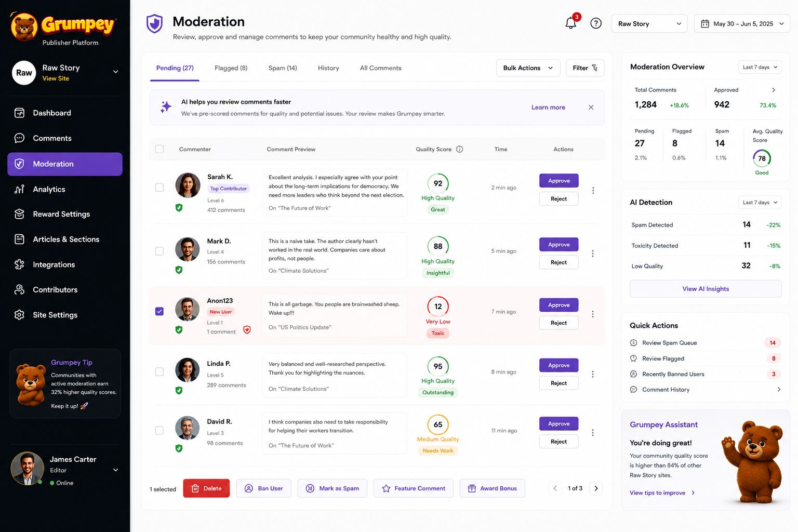Viewport: 798px width, 532px height.
Task: Click the Analytics chart icon in sidebar
Action: (20, 189)
